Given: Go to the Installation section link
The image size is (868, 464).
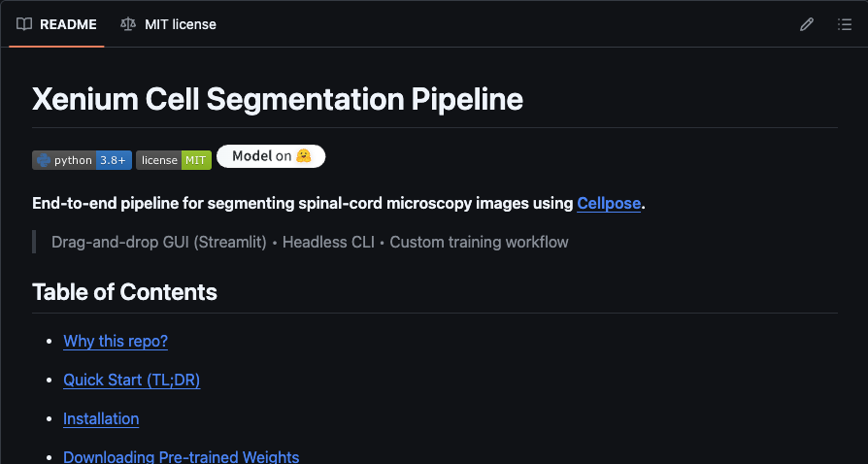Looking at the screenshot, I should (101, 418).
